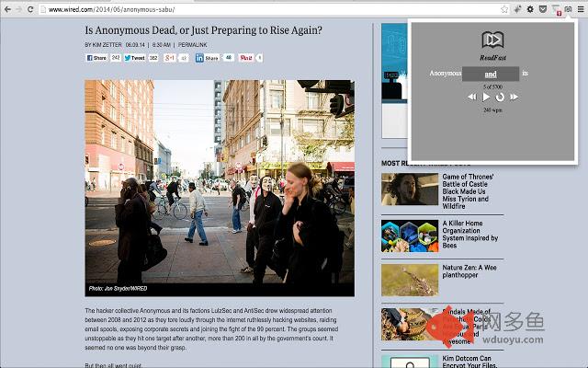Viewport: 588px width, 368px height.
Task: Play the ReadFast speed reader
Action: pyautogui.click(x=486, y=98)
